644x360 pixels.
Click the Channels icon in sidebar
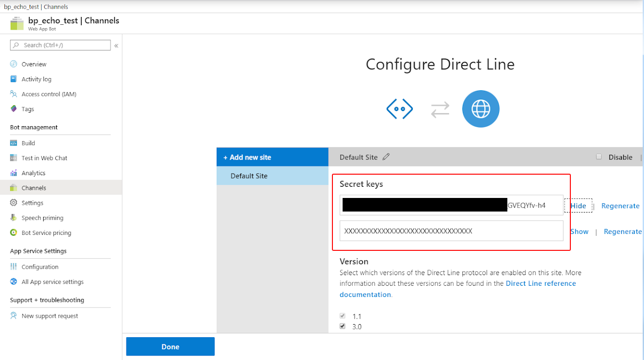[14, 188]
